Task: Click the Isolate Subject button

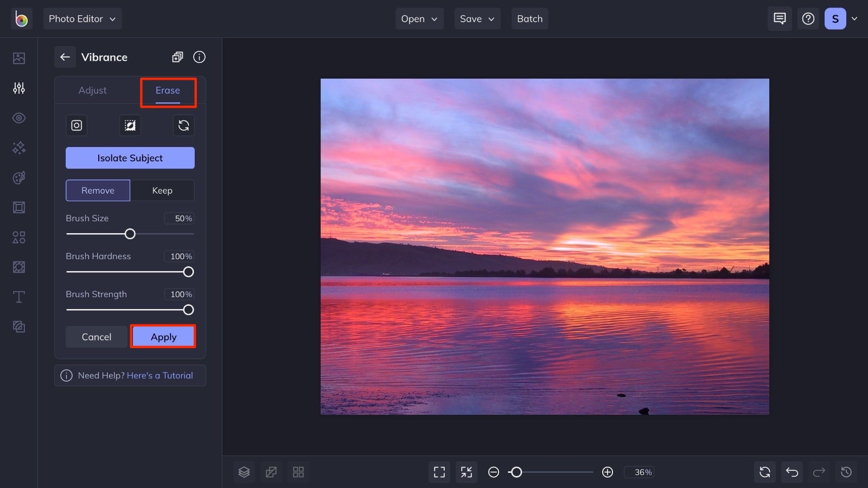Action: (130, 158)
